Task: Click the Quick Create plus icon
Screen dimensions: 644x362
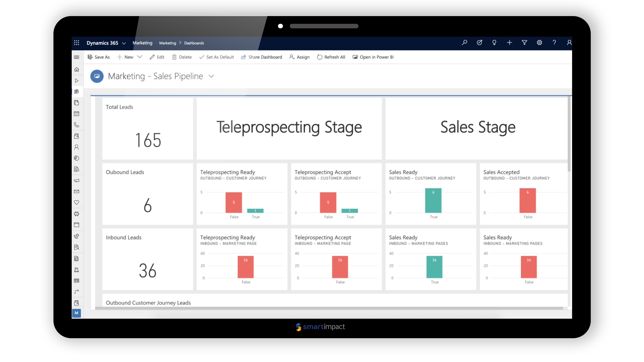Action: (x=509, y=43)
